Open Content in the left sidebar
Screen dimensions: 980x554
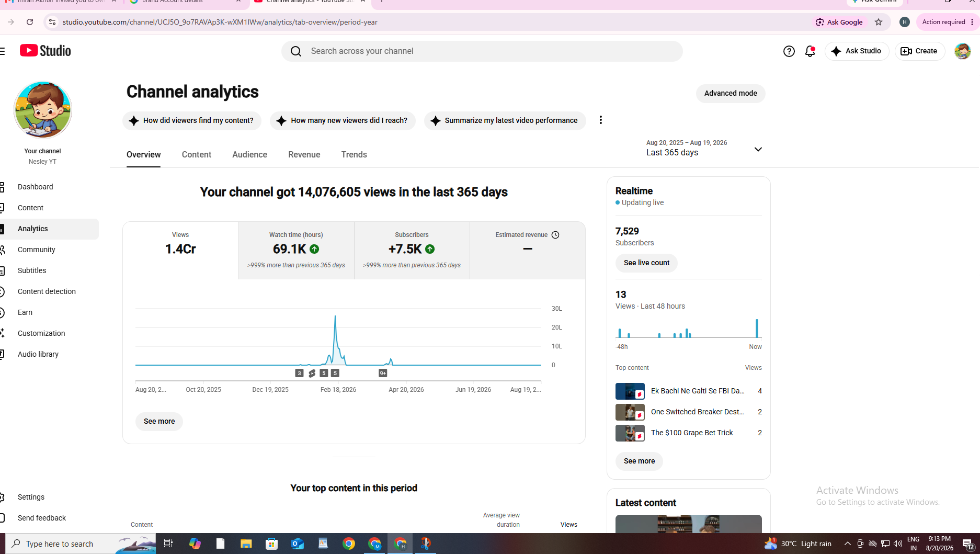click(49, 208)
